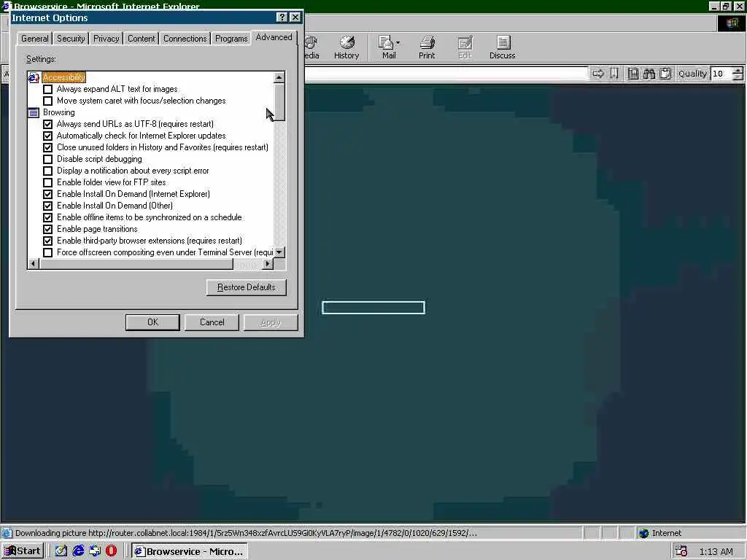Click the clipboard icon next to Quality
This screenshot has height=560, width=747.
[665, 74]
